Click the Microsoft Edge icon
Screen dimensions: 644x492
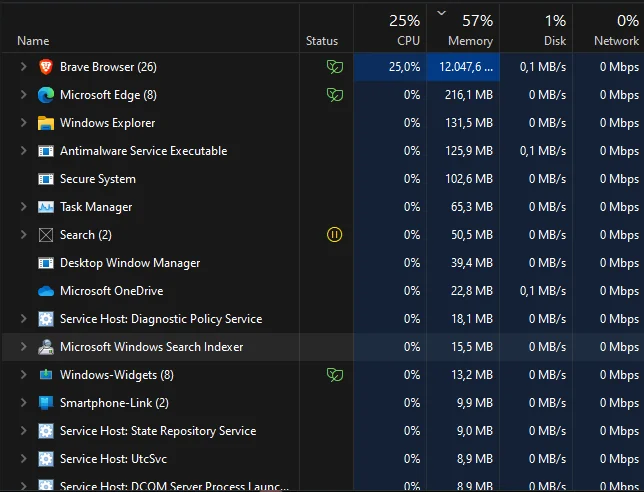point(46,95)
